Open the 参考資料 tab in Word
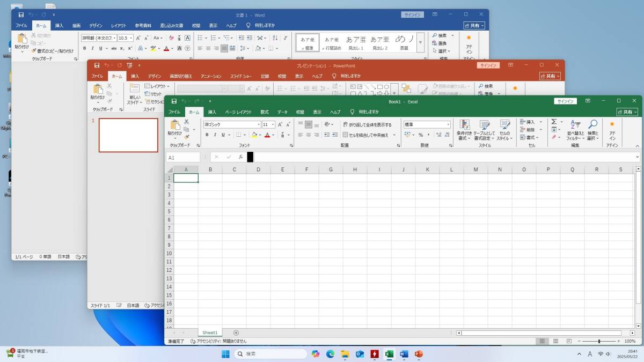The width and height of the screenshot is (644, 362). coord(143,25)
